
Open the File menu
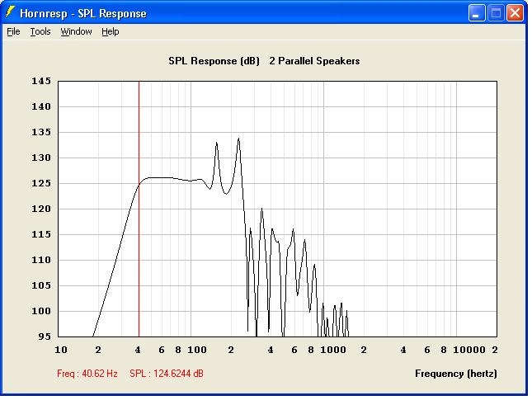(x=13, y=31)
